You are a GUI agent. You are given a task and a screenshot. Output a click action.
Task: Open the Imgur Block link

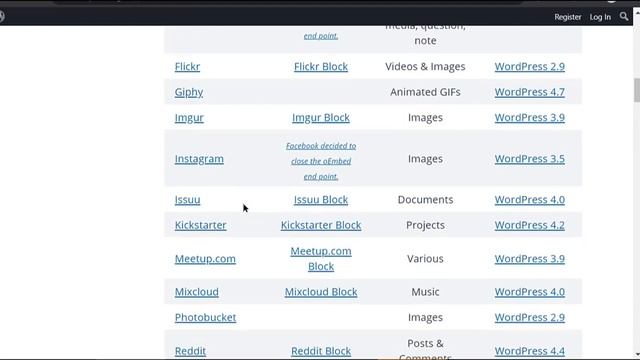[321, 118]
